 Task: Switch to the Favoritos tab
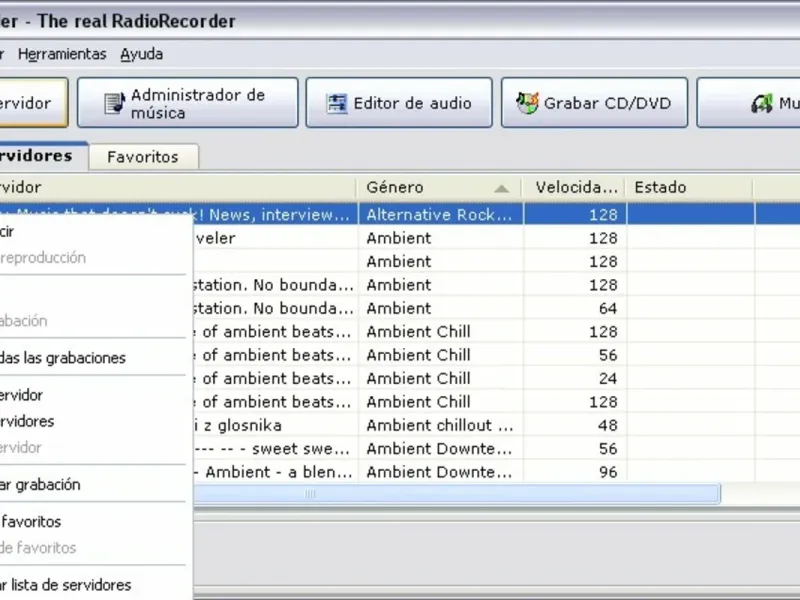click(143, 157)
